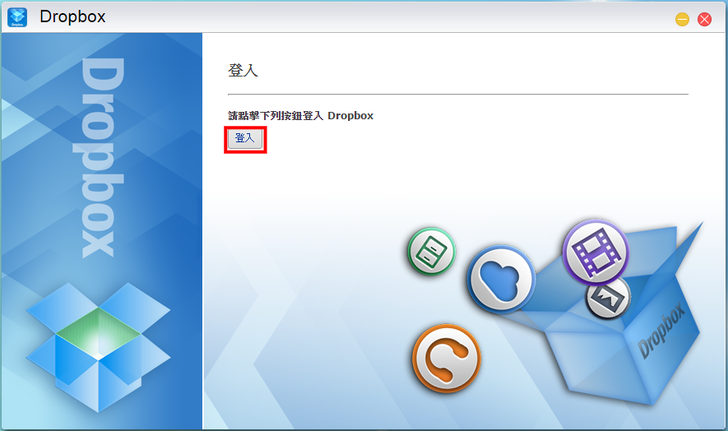Click the instruction text mentioning Dropbox
The width and height of the screenshot is (728, 431).
click(300, 116)
